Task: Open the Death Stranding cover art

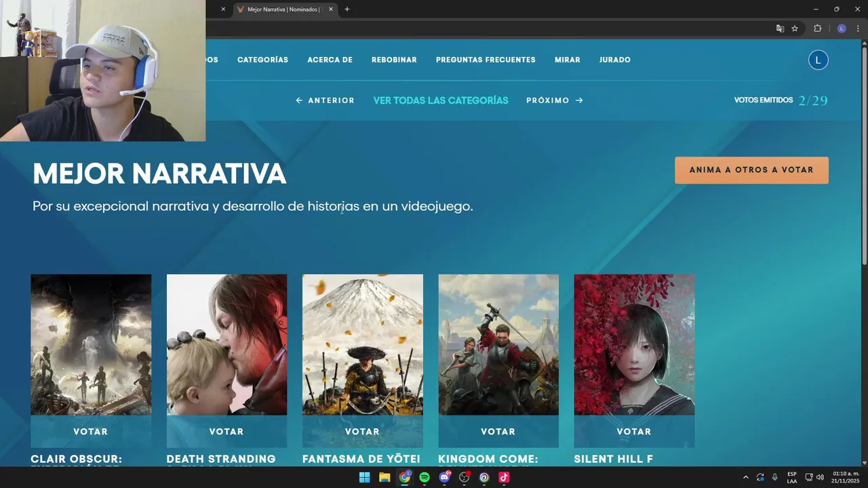Action: click(226, 344)
